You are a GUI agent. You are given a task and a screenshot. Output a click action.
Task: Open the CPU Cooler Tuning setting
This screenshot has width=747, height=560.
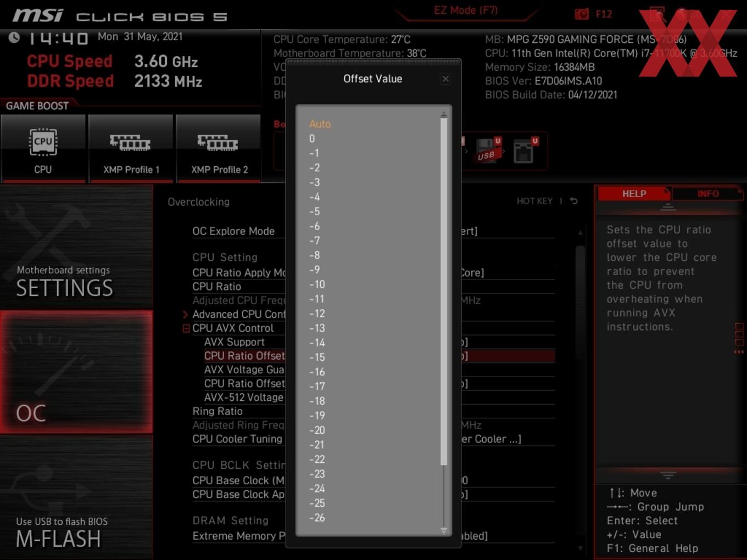(x=373, y=439)
